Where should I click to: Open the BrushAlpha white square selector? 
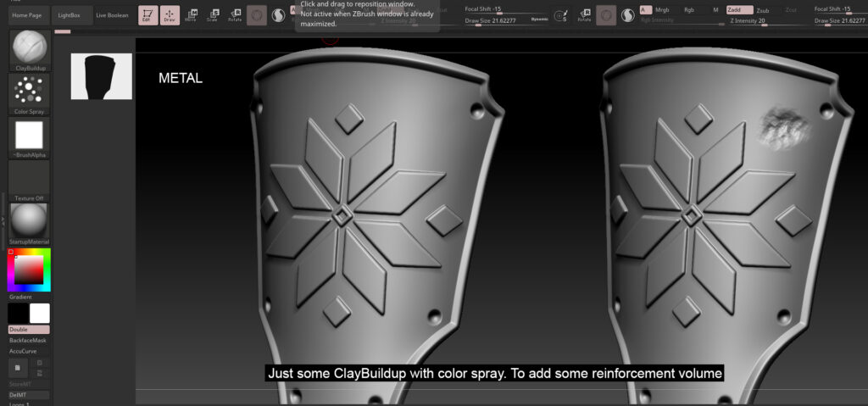[30, 138]
